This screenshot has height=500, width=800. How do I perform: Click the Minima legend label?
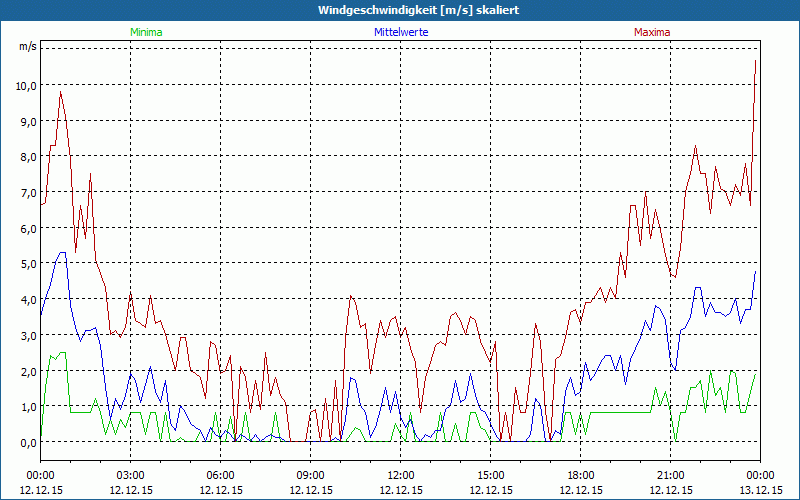(146, 32)
